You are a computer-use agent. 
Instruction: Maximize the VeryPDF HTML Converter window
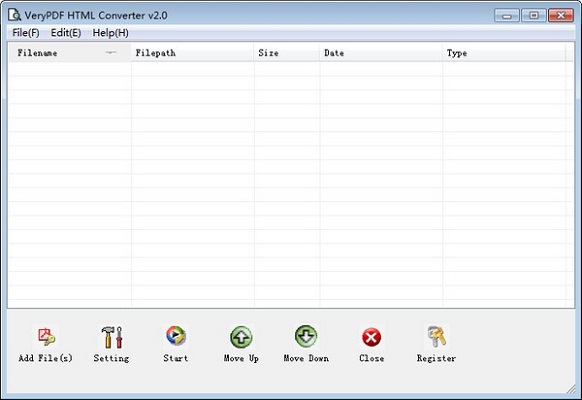click(x=534, y=15)
